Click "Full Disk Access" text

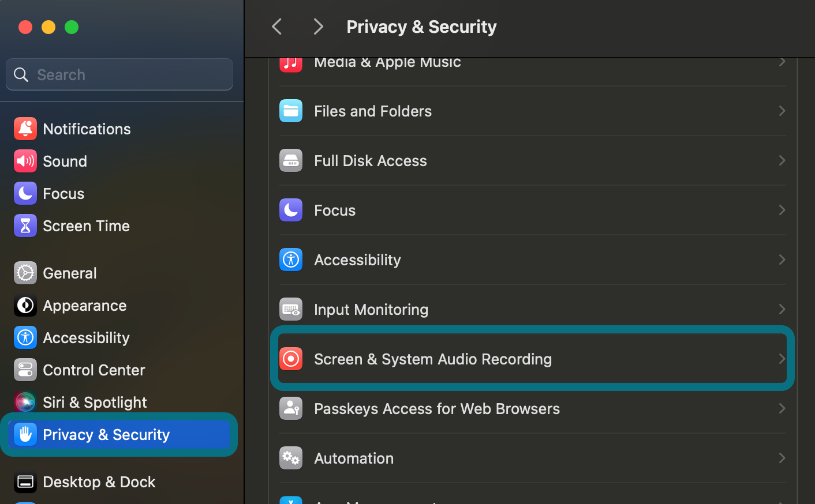371,160
